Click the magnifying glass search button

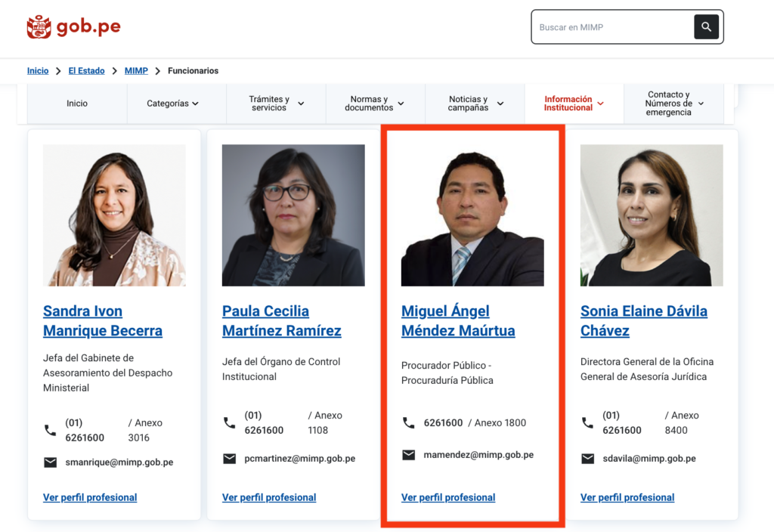[706, 27]
